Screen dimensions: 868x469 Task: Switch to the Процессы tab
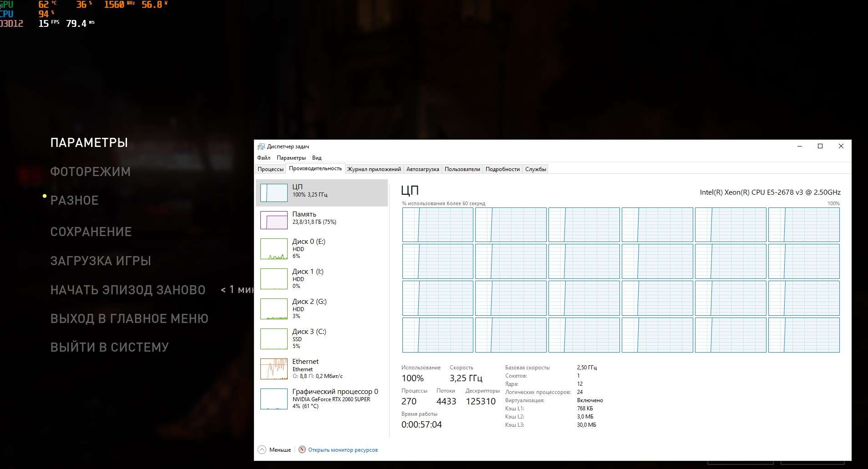270,169
